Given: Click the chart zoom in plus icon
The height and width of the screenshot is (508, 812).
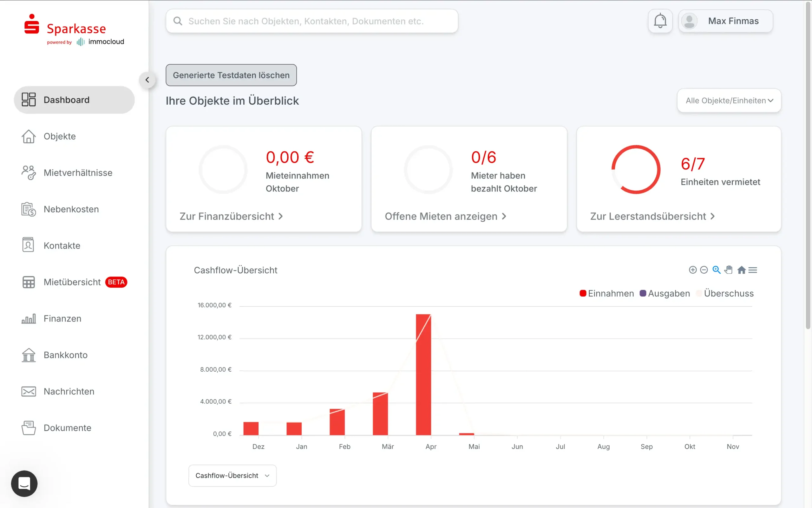Looking at the screenshot, I should click(692, 270).
